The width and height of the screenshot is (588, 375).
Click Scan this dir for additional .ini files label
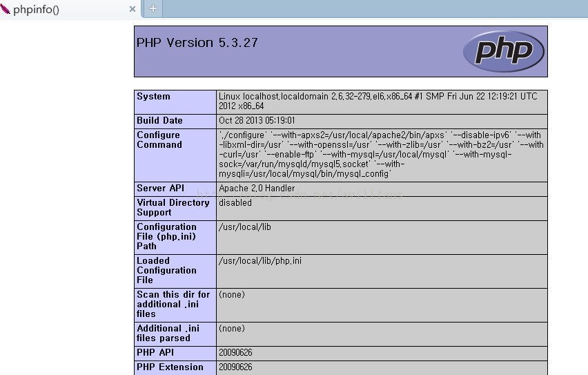point(173,304)
